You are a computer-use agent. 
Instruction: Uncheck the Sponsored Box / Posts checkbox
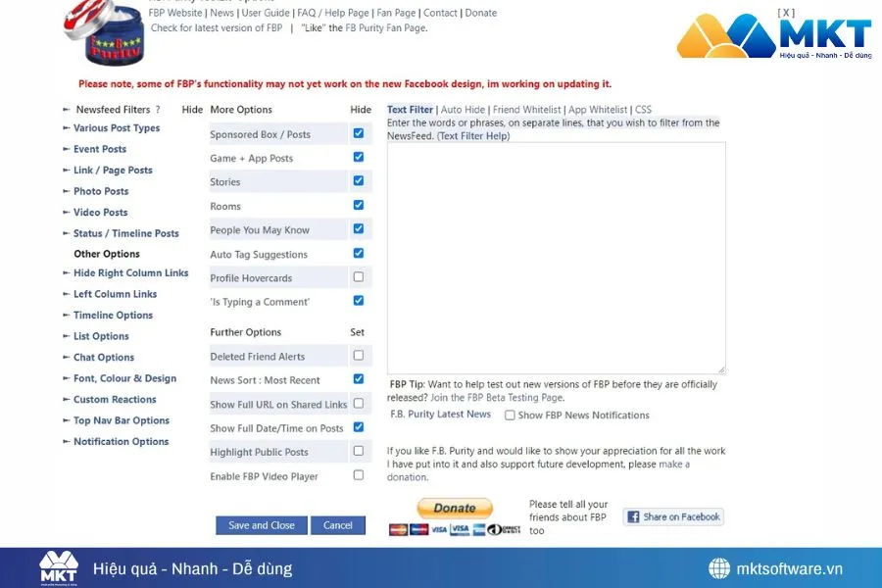tap(358, 133)
